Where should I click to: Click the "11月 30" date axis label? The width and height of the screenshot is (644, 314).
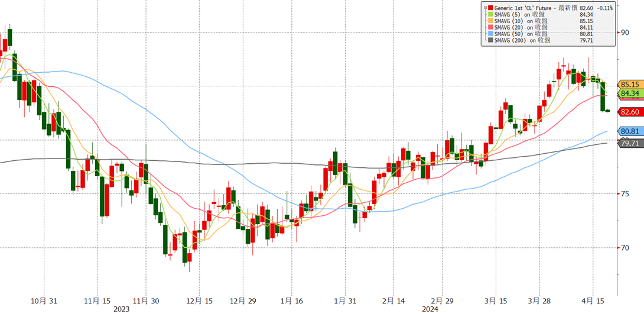(x=147, y=301)
